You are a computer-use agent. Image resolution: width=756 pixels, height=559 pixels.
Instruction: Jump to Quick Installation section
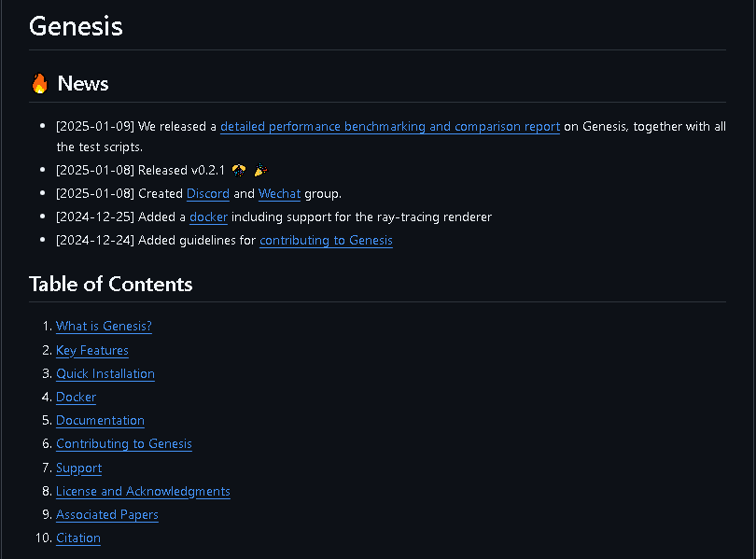click(x=105, y=374)
